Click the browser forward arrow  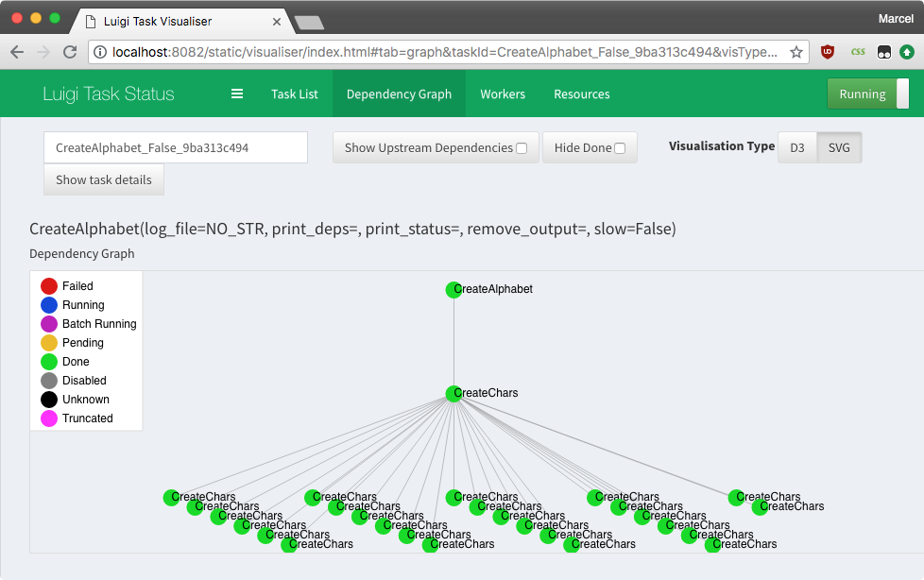43,52
